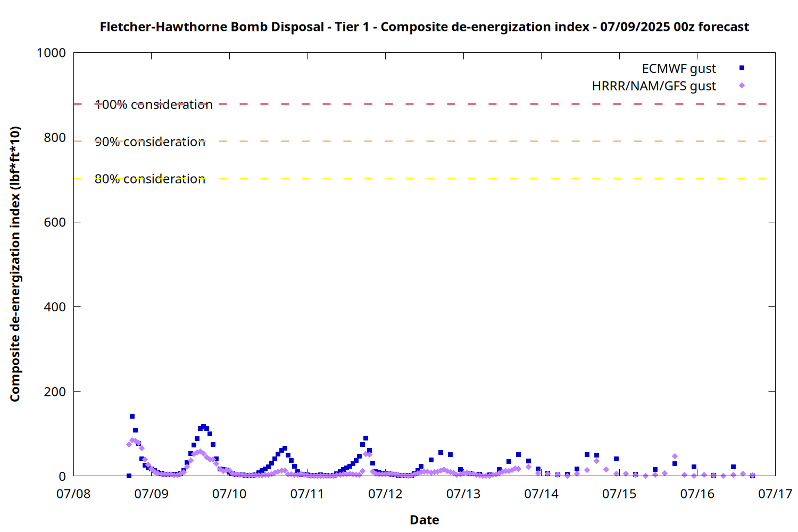Click the 07/08 date tick label
The height and width of the screenshot is (532, 798).
[73, 494]
